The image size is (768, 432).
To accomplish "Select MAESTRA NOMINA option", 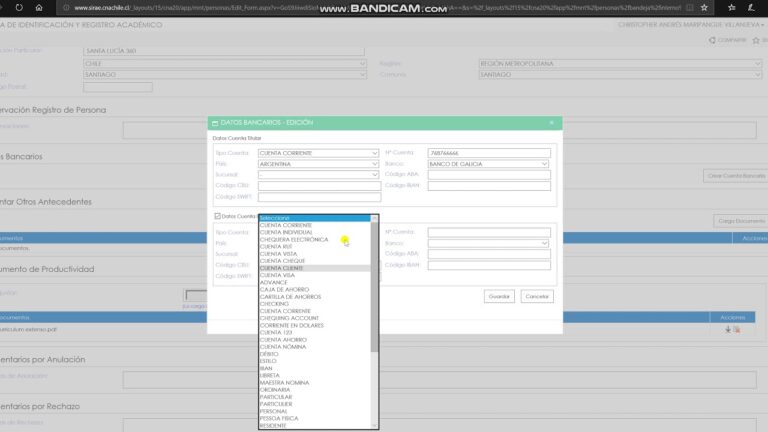I will [x=314, y=383].
